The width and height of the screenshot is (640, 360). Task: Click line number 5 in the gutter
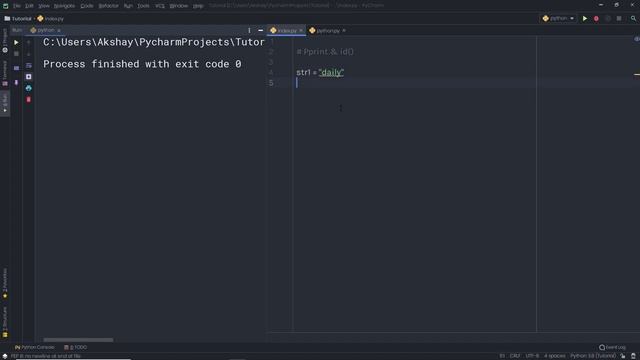[271, 83]
